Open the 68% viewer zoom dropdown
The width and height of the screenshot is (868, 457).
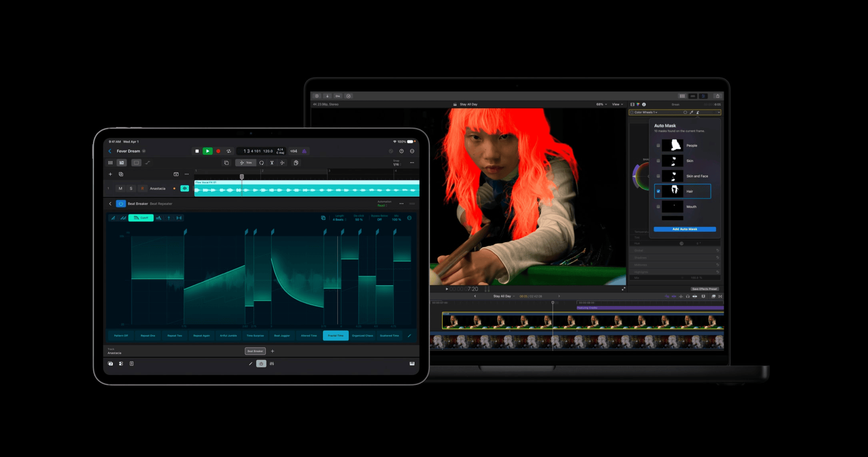[602, 104]
